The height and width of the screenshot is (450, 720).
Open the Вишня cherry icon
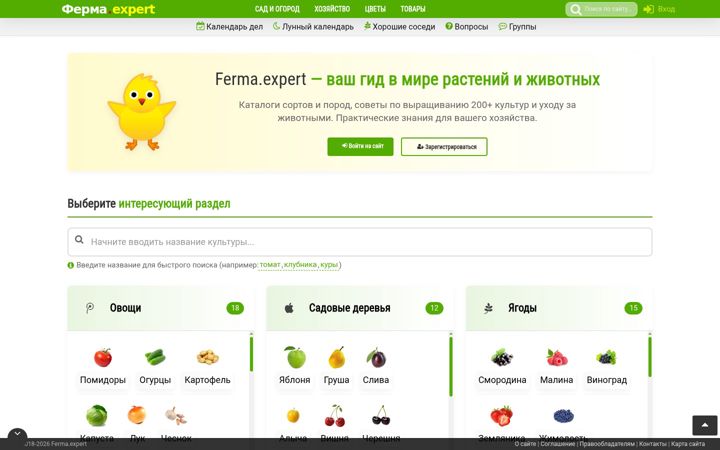335,416
